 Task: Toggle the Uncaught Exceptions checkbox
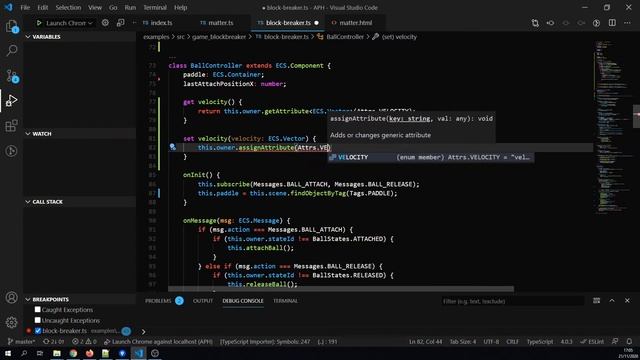point(38,320)
